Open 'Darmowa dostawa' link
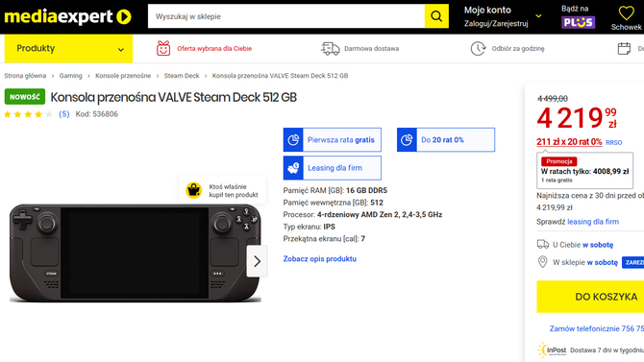The height and width of the screenshot is (362, 644). point(371,48)
